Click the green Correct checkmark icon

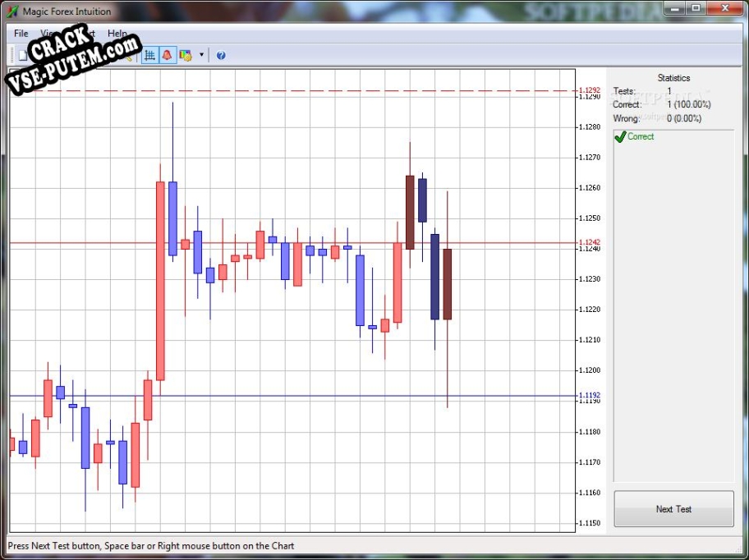[x=621, y=137]
